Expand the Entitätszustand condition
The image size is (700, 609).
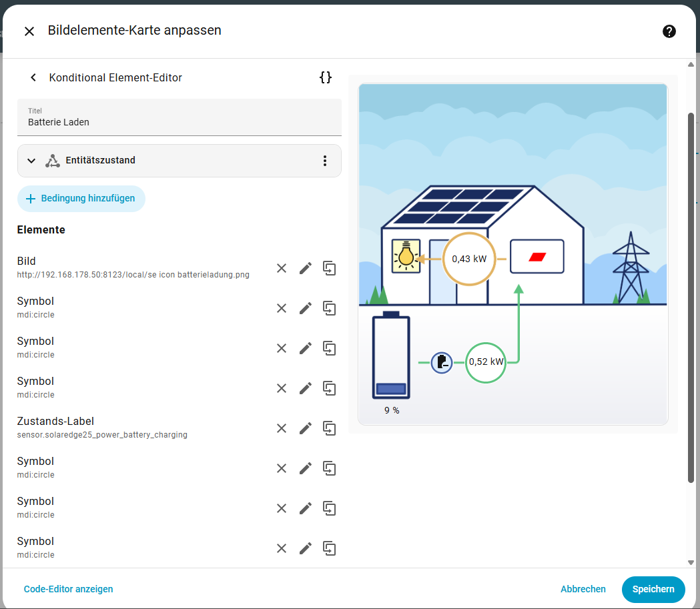[31, 161]
